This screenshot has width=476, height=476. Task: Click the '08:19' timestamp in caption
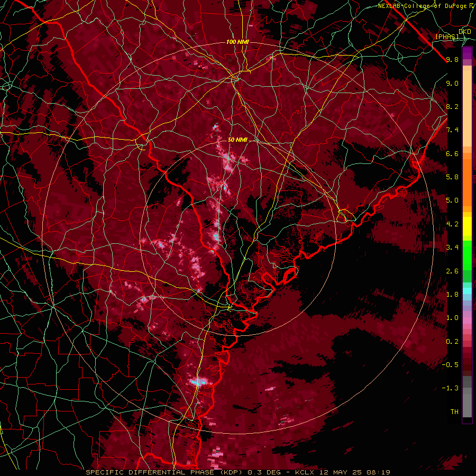tap(378, 472)
